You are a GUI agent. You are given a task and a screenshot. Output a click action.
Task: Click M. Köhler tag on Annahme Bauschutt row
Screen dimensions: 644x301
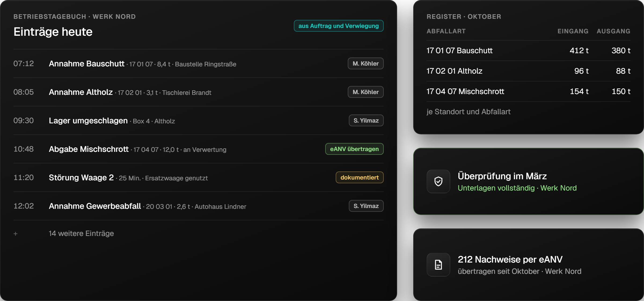pos(365,63)
